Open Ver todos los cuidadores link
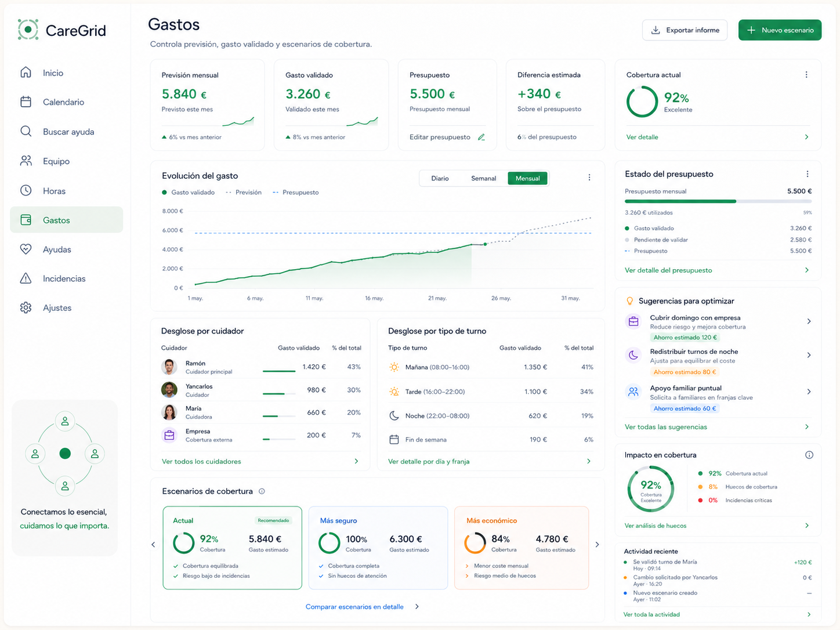840x630 pixels. (x=201, y=462)
